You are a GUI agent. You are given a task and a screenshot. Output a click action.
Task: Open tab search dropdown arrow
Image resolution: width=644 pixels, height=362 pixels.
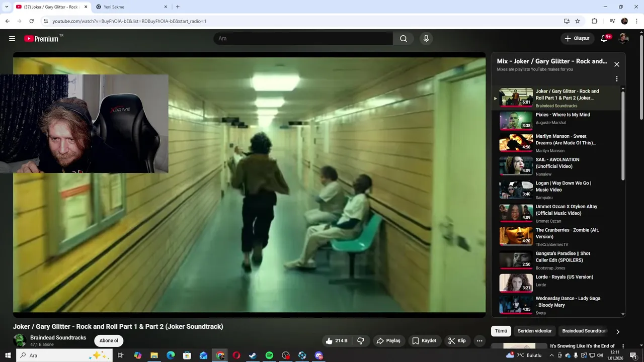[x=7, y=7]
